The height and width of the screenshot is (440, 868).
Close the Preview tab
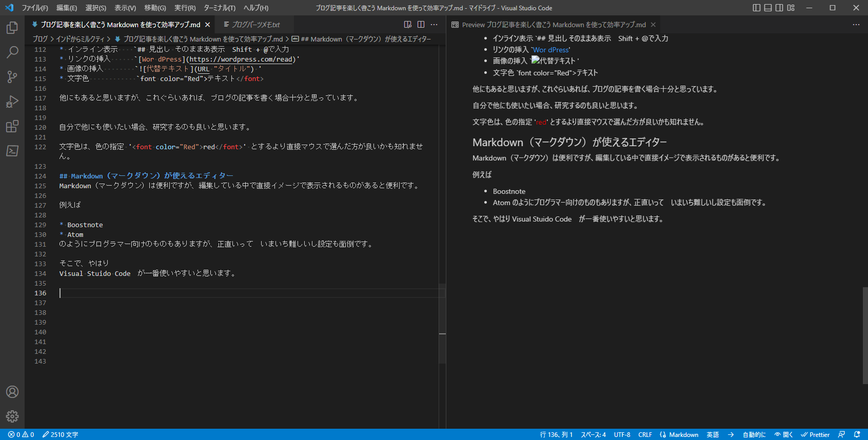(653, 25)
